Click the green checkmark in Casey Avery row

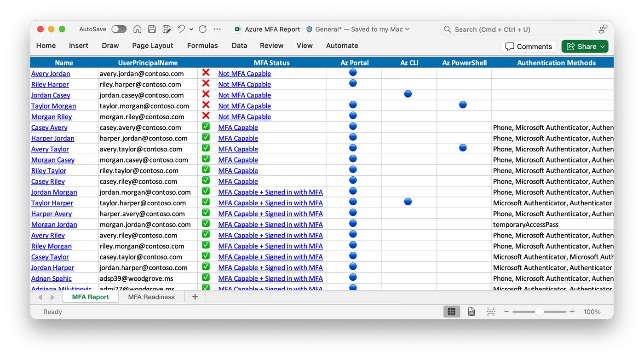206,127
